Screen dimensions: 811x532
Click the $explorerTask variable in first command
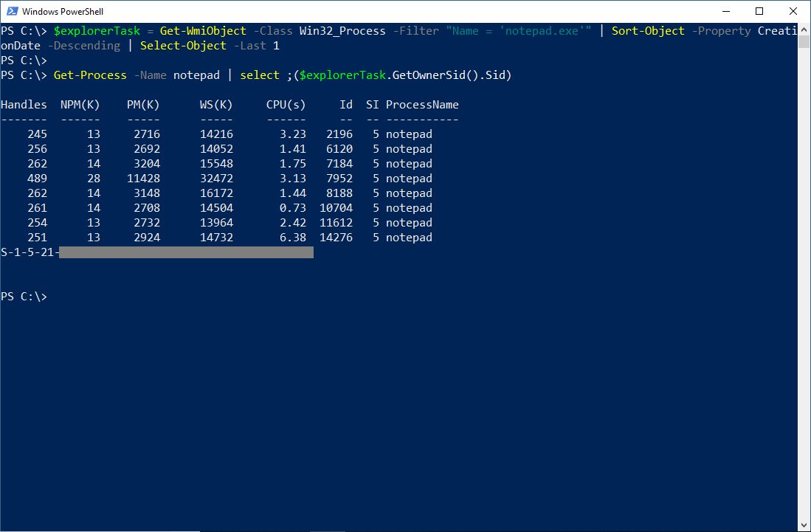(x=97, y=31)
